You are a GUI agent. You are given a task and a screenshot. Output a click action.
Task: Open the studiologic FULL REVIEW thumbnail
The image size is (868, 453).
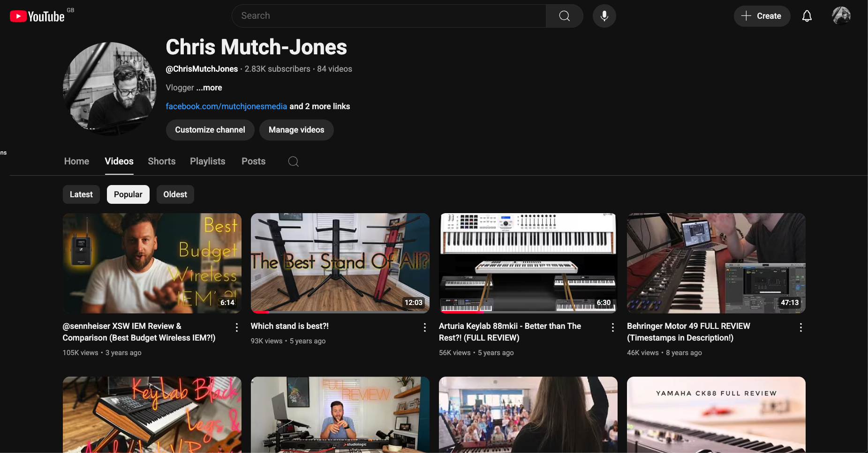340,415
